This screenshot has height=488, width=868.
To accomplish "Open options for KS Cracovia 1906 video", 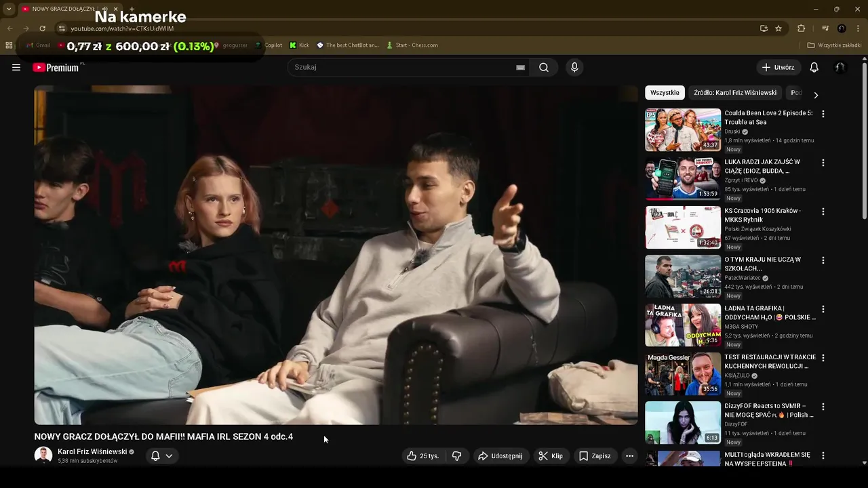I will tap(823, 211).
